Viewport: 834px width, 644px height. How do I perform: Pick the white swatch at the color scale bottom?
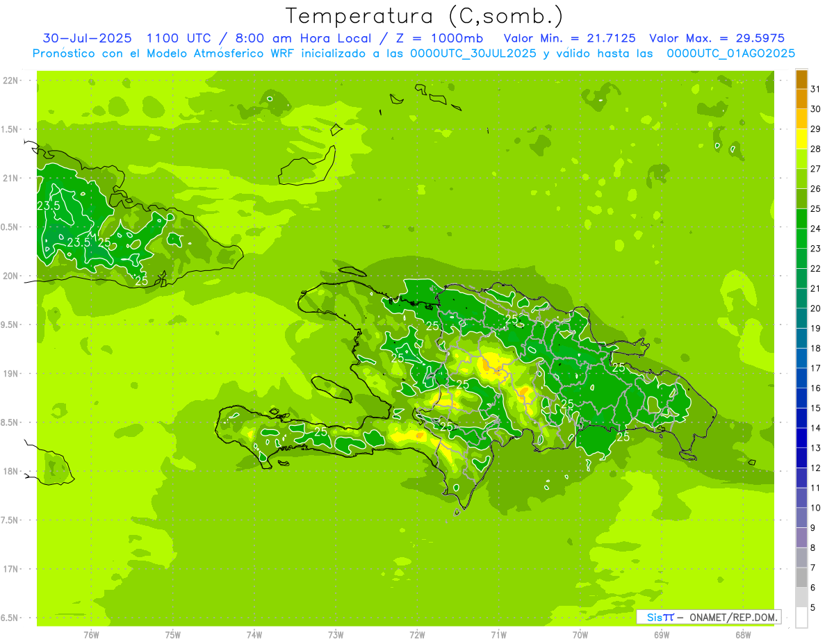click(801, 618)
